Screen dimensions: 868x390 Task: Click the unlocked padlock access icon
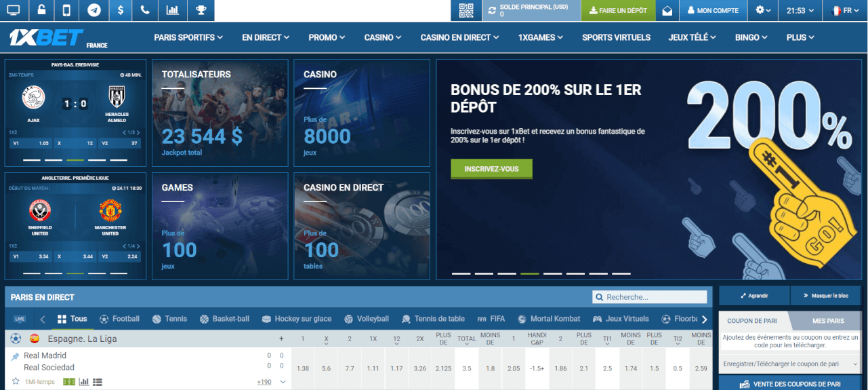point(41,10)
